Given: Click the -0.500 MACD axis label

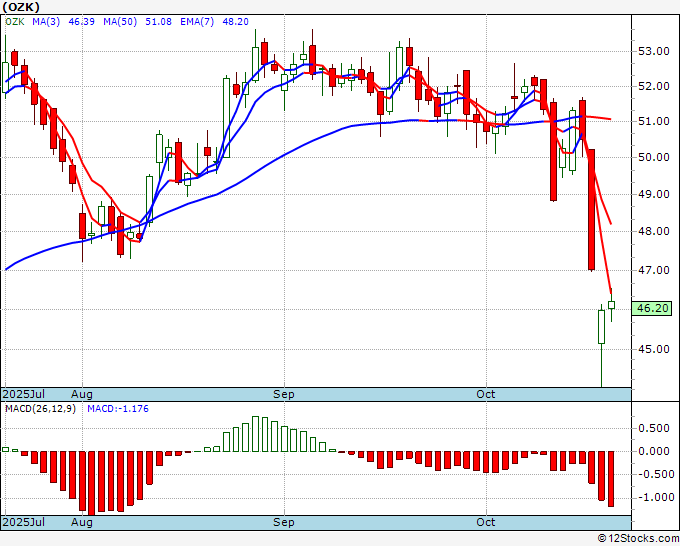Looking at the screenshot, I should point(654,474).
